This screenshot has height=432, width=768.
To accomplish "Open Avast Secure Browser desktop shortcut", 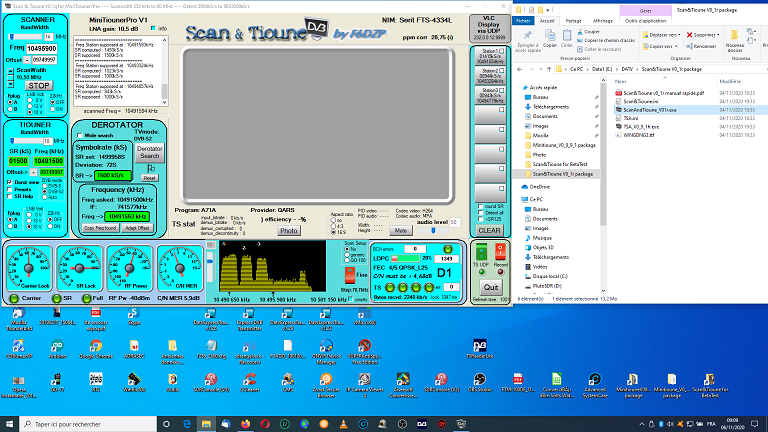I will pos(326,385).
